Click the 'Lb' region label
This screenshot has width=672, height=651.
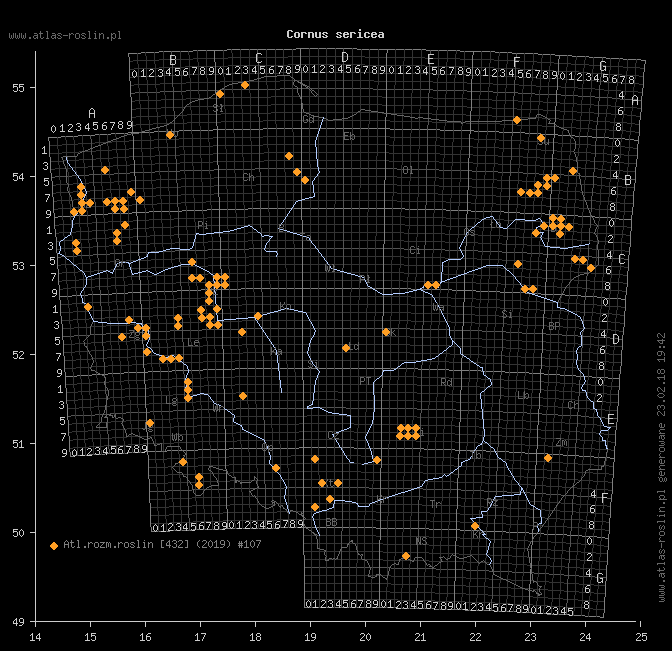[x=523, y=396]
